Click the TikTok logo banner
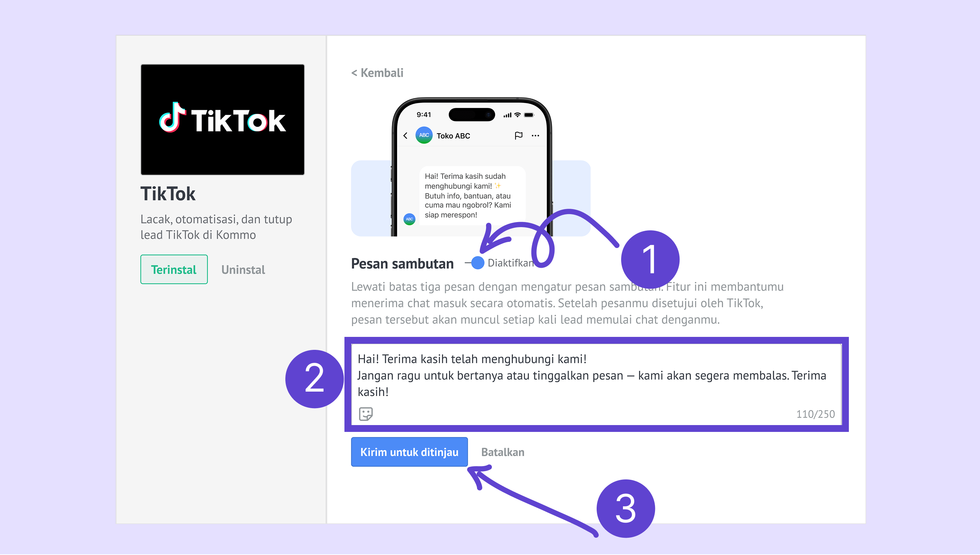This screenshot has height=555, width=980. click(222, 120)
